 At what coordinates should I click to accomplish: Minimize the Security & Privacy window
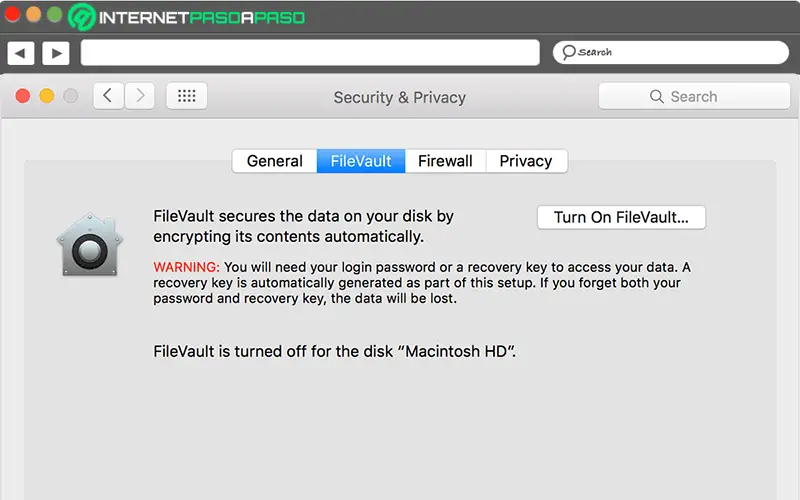click(x=47, y=96)
